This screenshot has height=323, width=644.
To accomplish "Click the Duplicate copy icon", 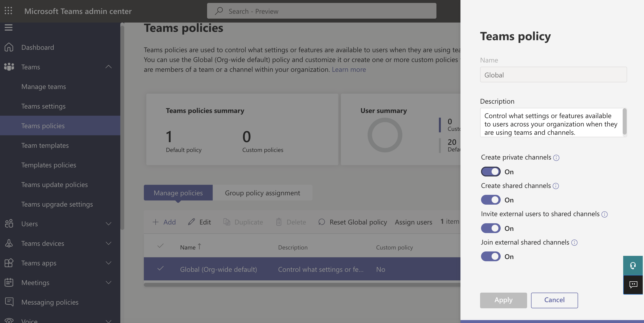I will [x=227, y=222].
